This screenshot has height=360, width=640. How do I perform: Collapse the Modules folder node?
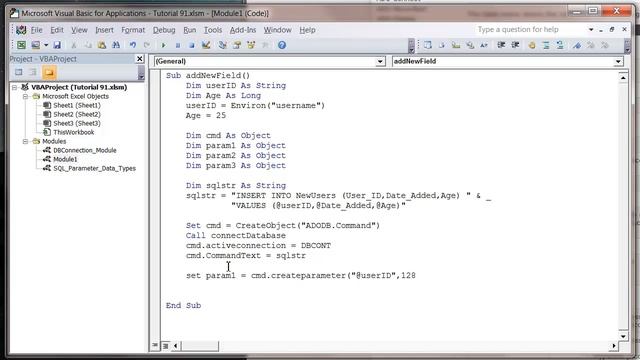pyautogui.click(x=25, y=141)
